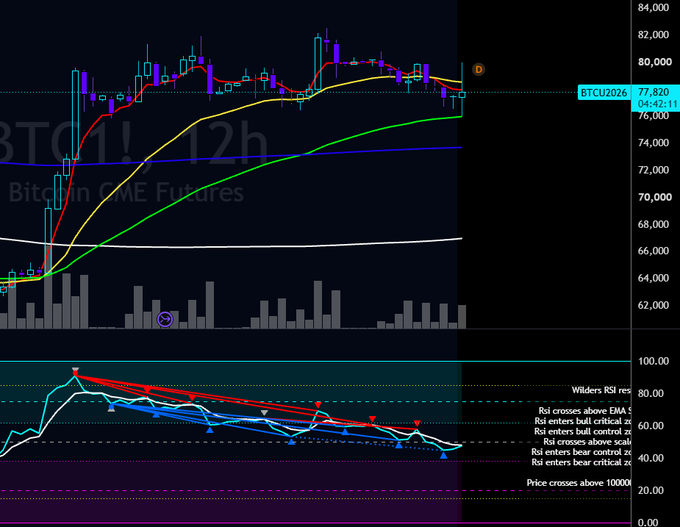The height and width of the screenshot is (527, 680).
Task: Select the 'Wilders RSI' label
Action: (x=601, y=390)
